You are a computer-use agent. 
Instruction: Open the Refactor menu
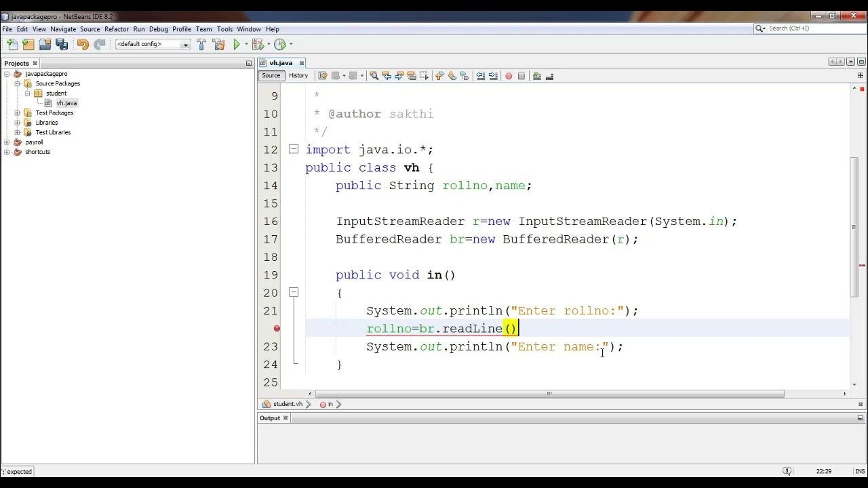coord(117,29)
